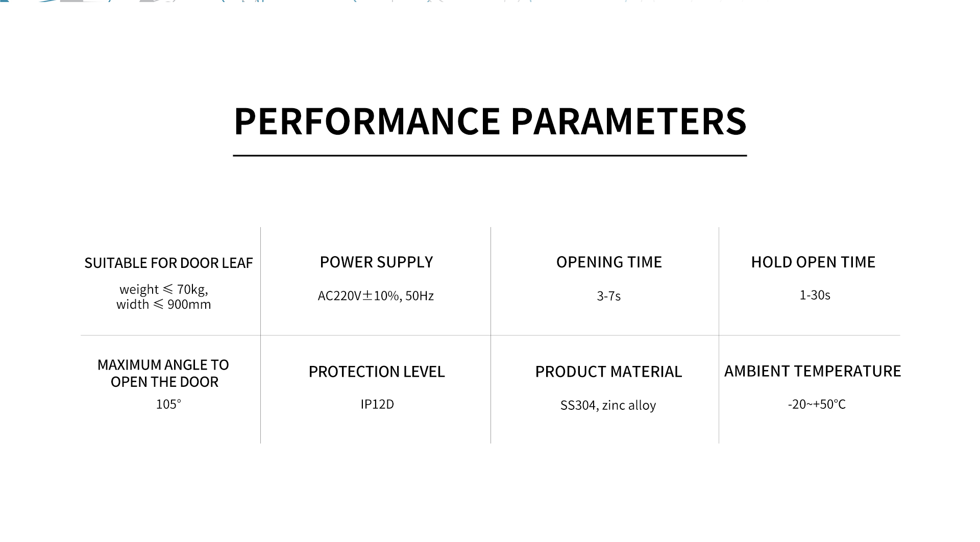980x542 pixels.
Task: Click the MAXIMUM ANGLE TO text line
Action: coord(163,365)
